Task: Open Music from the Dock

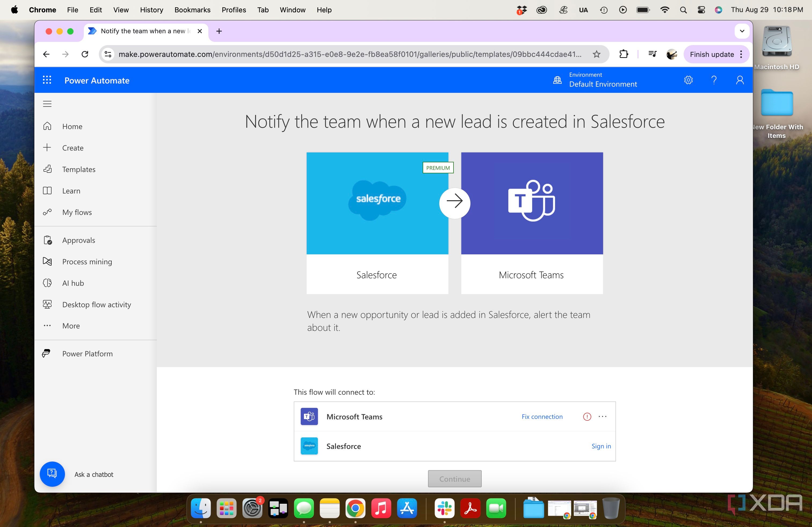Action: click(381, 508)
